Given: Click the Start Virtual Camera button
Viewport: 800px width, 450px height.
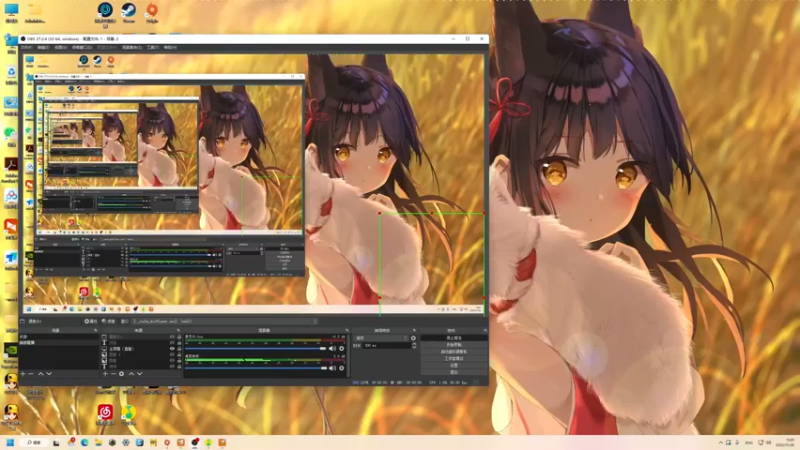Looking at the screenshot, I should 454,352.
